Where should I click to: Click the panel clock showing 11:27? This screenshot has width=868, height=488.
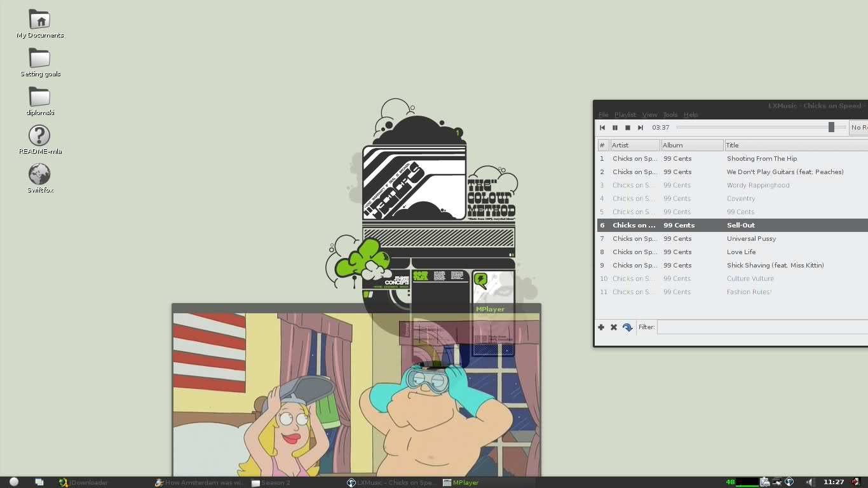pyautogui.click(x=834, y=482)
